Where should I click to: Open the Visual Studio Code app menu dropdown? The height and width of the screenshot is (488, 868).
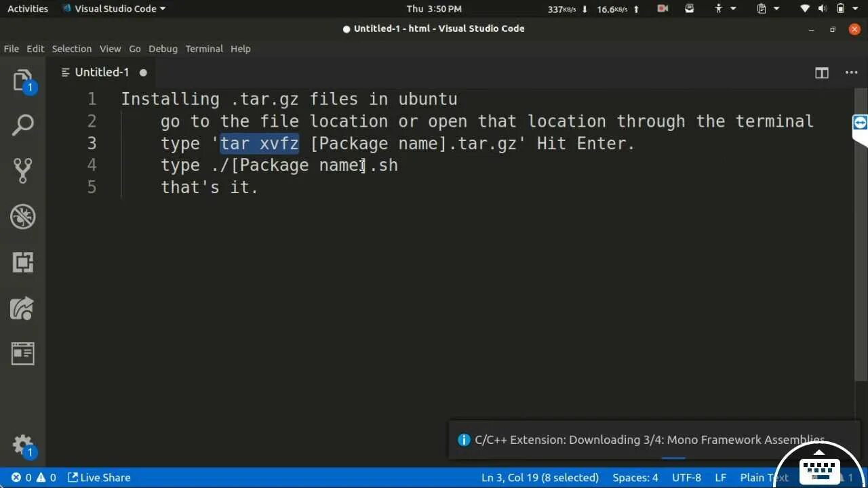coord(114,9)
